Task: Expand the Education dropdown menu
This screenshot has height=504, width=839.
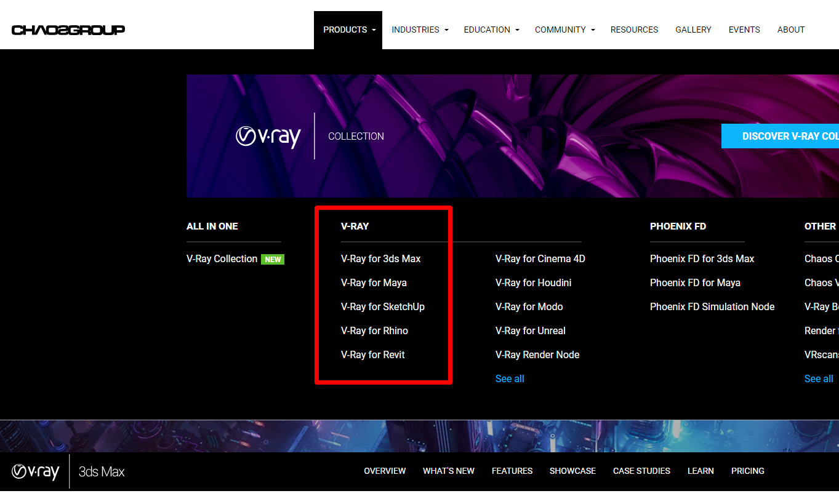Action: point(491,30)
